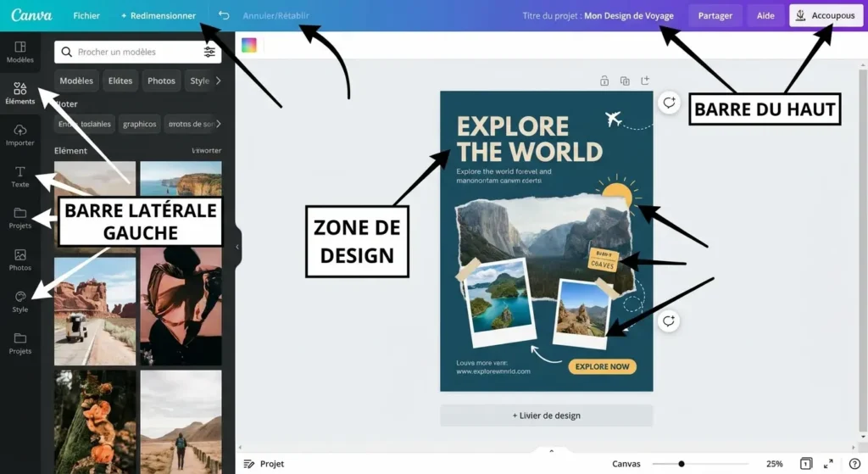Click the upper comment refresh circle icon
The height and width of the screenshot is (474, 868).
[x=669, y=103]
